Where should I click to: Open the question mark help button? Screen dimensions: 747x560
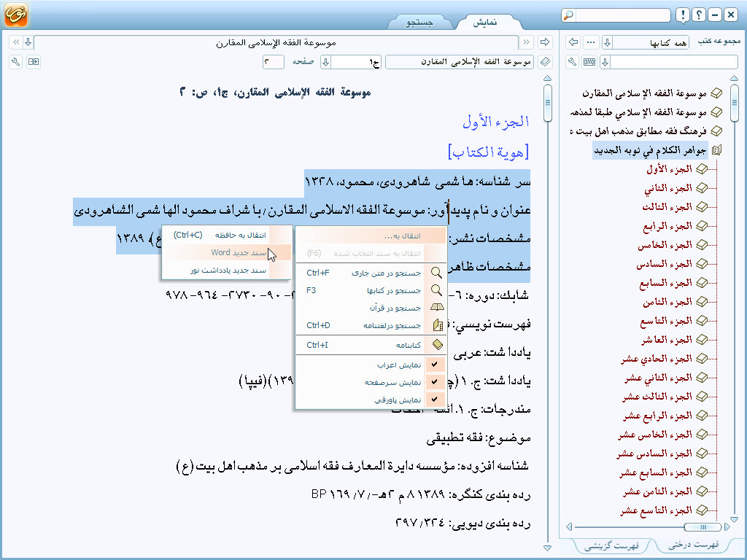(698, 15)
